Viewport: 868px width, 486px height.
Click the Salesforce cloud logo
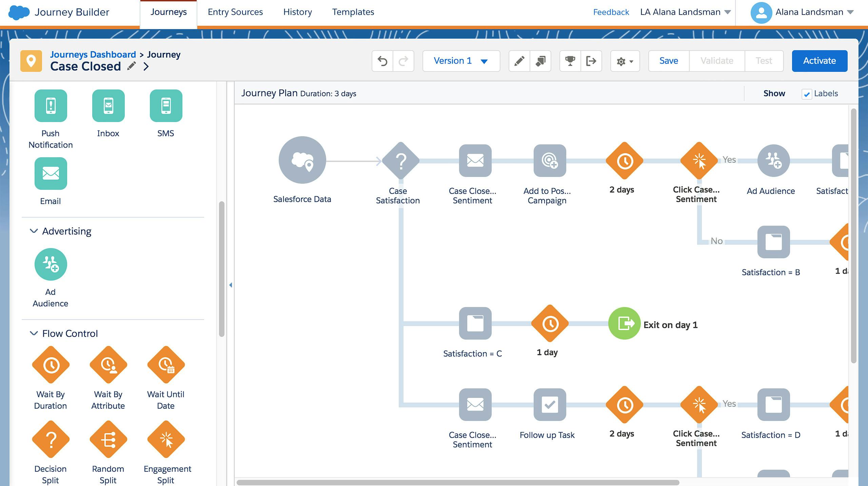[x=19, y=13]
